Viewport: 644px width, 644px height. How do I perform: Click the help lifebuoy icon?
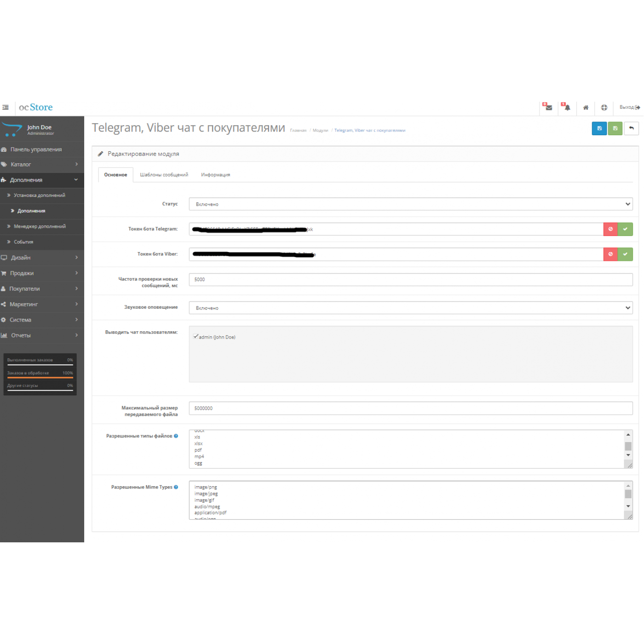(604, 108)
